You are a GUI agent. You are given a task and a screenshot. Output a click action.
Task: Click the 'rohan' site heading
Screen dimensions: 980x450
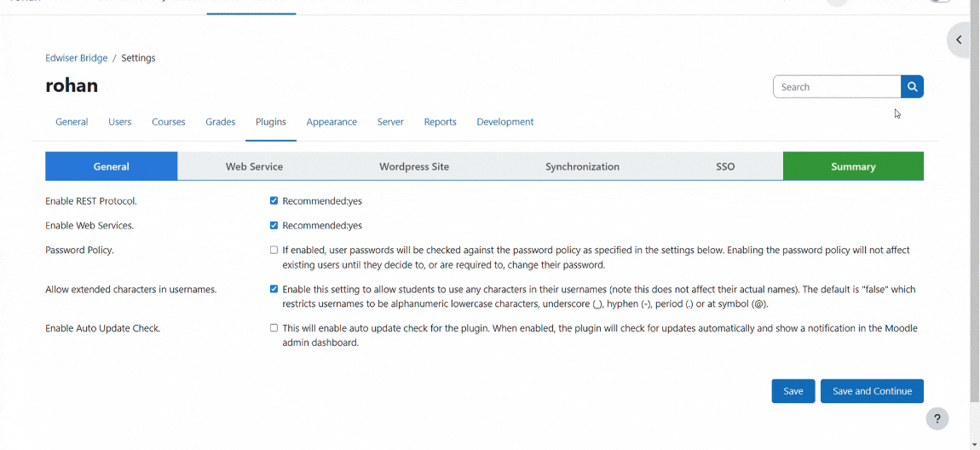(72, 85)
